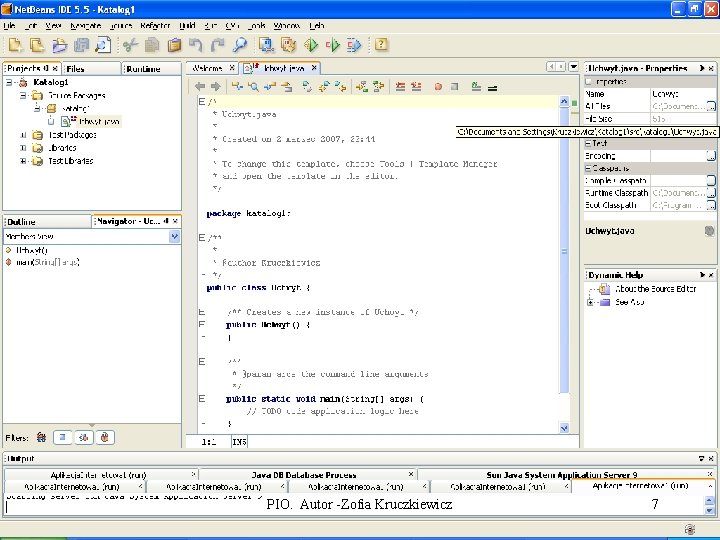This screenshot has width=720, height=540.
Task: Toggle the first Navigator filter button
Action: tap(41, 437)
